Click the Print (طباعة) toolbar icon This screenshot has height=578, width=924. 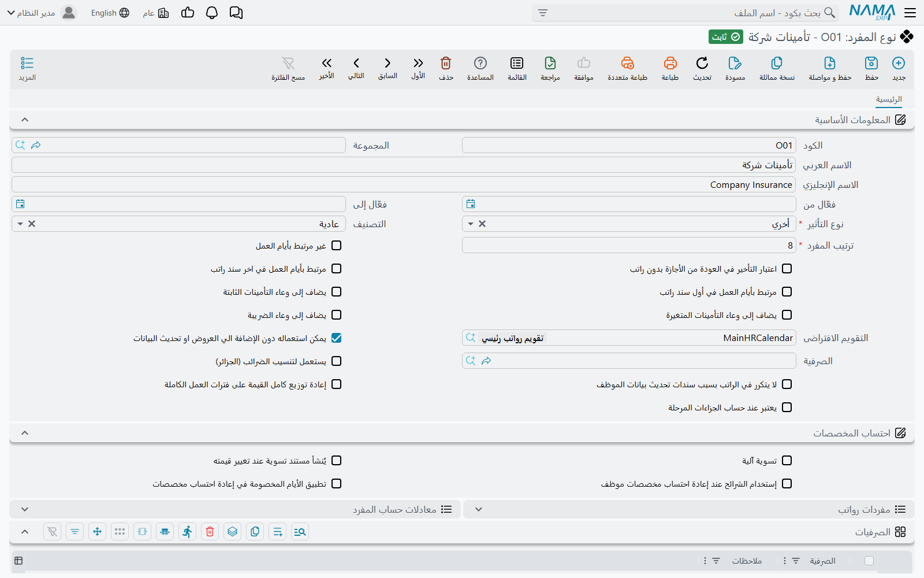coord(670,63)
